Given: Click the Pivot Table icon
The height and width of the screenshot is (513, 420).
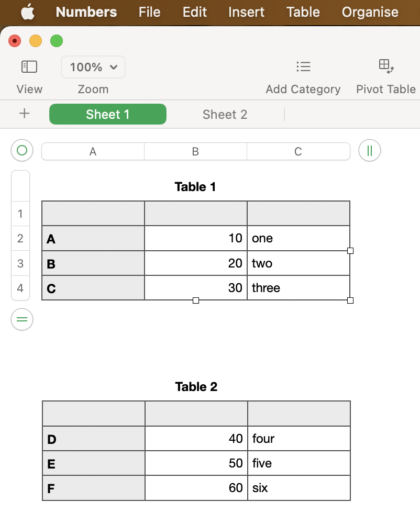Looking at the screenshot, I should 386,66.
